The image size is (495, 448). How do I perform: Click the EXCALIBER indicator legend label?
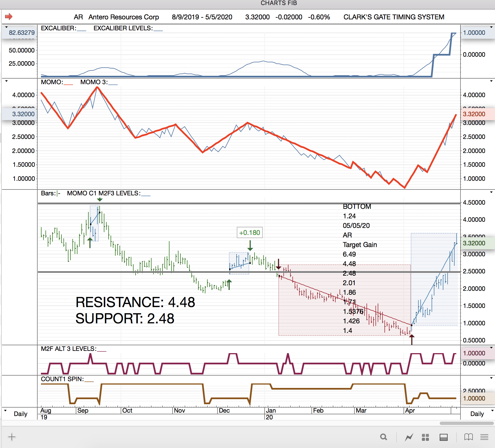pos(58,28)
